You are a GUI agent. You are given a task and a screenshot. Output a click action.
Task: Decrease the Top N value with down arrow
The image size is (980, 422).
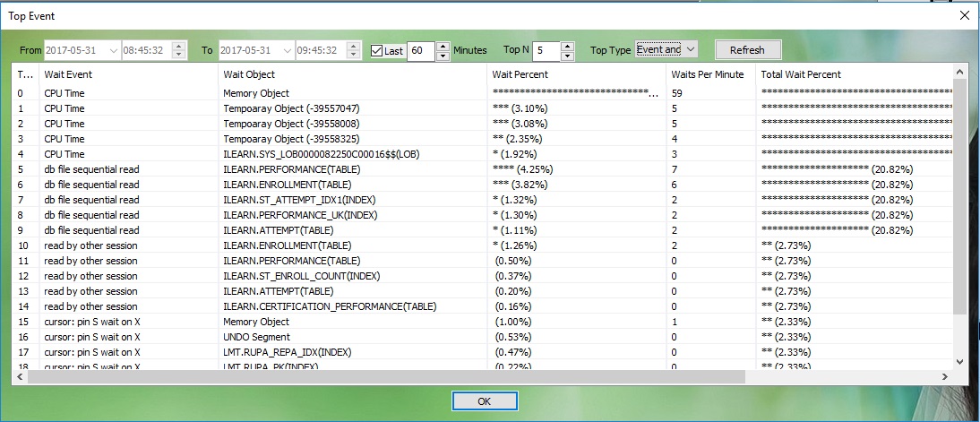(568, 56)
